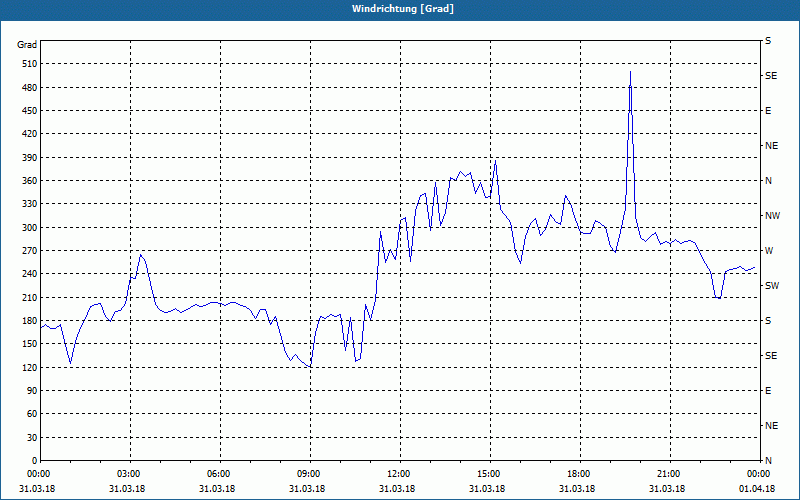Select the W compass label
800x500 pixels.
pyautogui.click(x=769, y=251)
